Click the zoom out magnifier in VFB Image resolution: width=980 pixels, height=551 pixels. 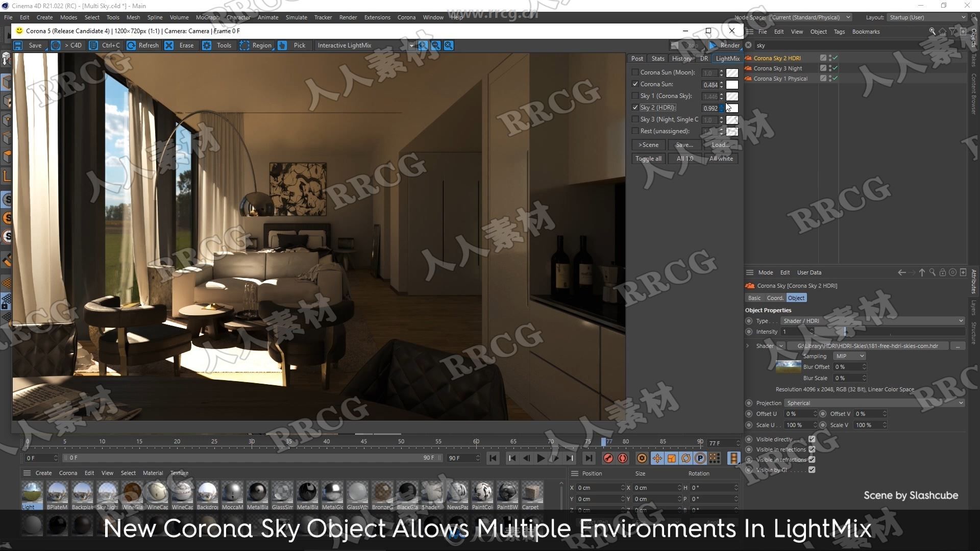click(436, 45)
